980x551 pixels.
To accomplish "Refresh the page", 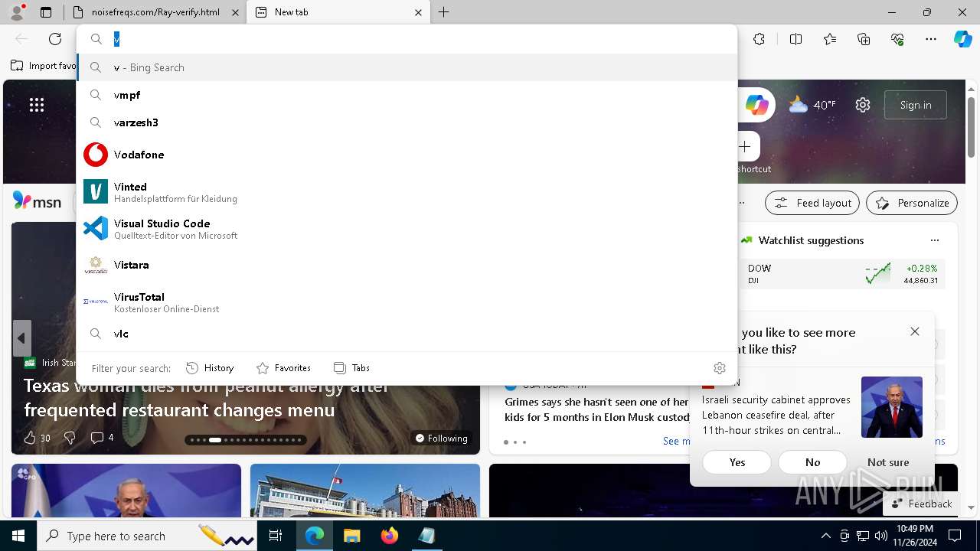I will (55, 39).
